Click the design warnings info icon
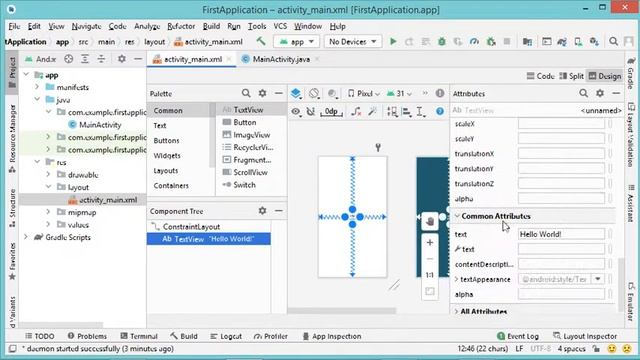This screenshot has height=360, width=640. [440, 93]
